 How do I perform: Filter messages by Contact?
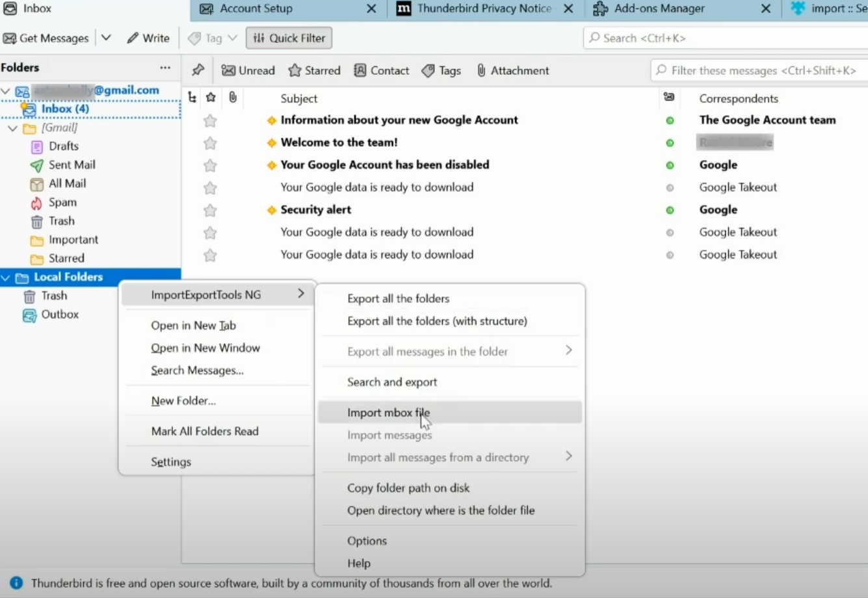click(382, 71)
